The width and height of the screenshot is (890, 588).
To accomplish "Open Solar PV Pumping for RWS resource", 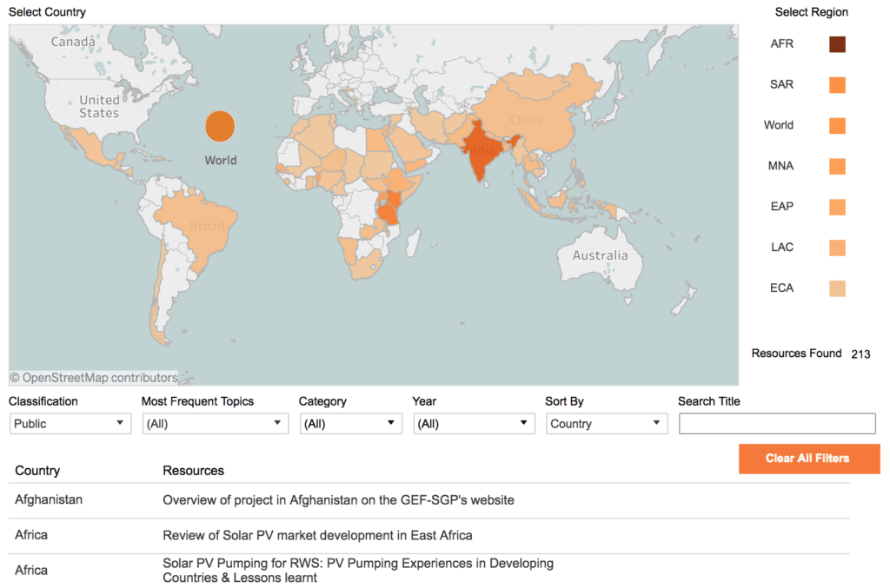I will [358, 571].
